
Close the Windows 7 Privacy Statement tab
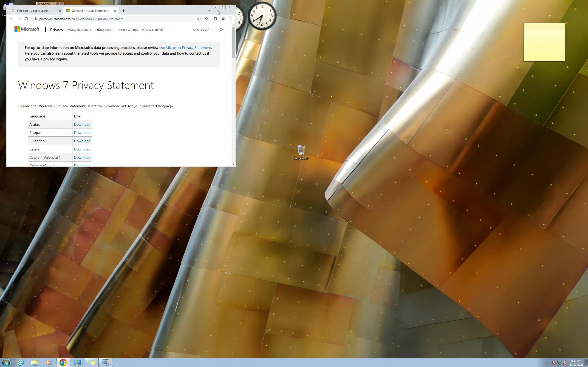(115, 11)
